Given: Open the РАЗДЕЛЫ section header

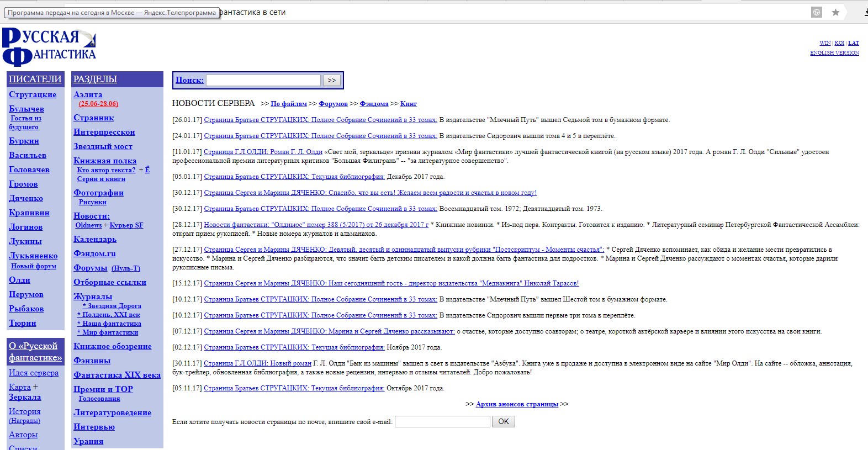Looking at the screenshot, I should tap(95, 79).
